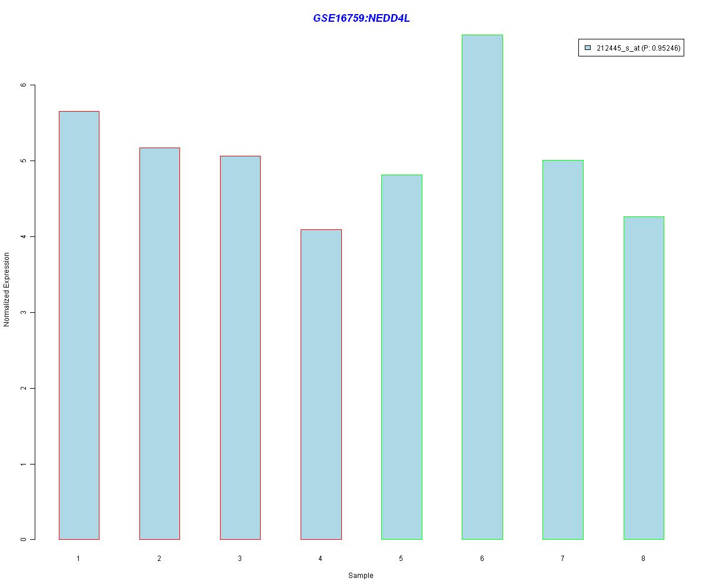Select the bar for sample 3
Screen dimensions: 706x588
tap(240, 348)
